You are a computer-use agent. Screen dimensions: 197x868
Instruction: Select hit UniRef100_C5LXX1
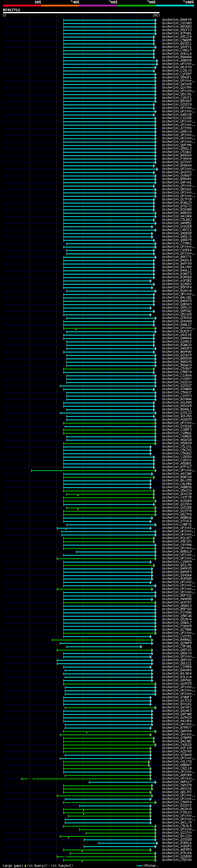click(x=177, y=447)
